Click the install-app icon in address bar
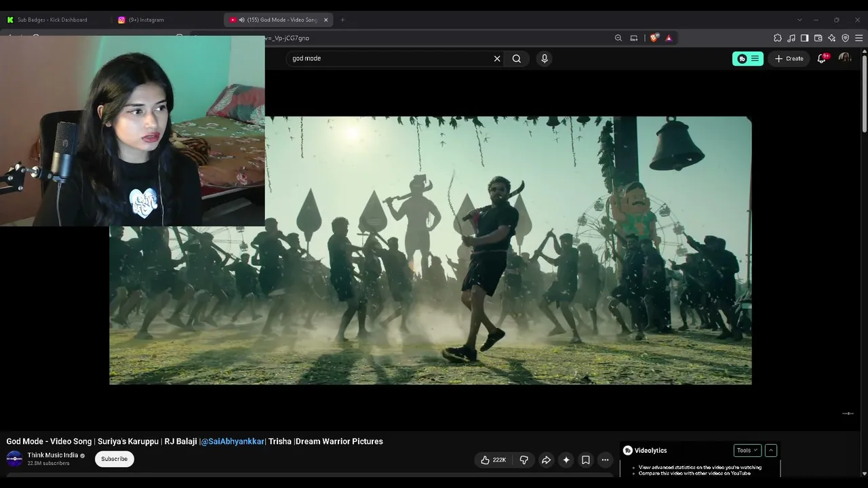 pyautogui.click(x=634, y=38)
